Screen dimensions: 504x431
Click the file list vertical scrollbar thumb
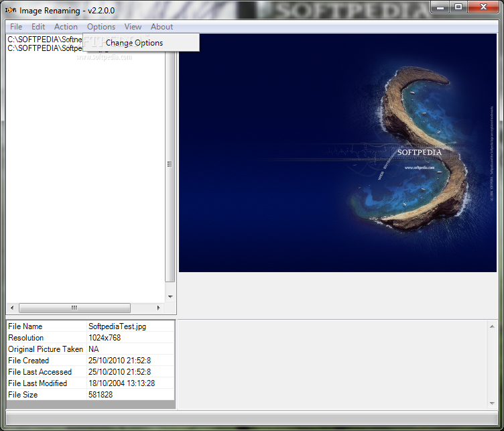(170, 164)
